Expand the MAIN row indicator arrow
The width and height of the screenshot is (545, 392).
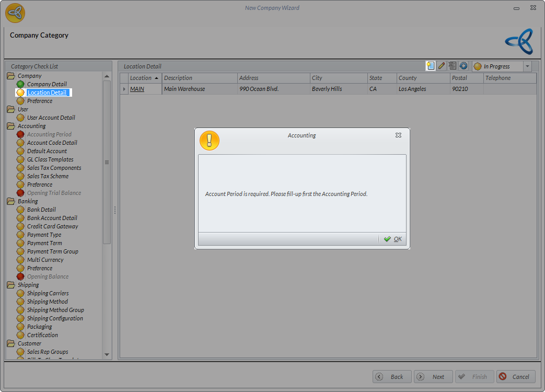pyautogui.click(x=124, y=89)
